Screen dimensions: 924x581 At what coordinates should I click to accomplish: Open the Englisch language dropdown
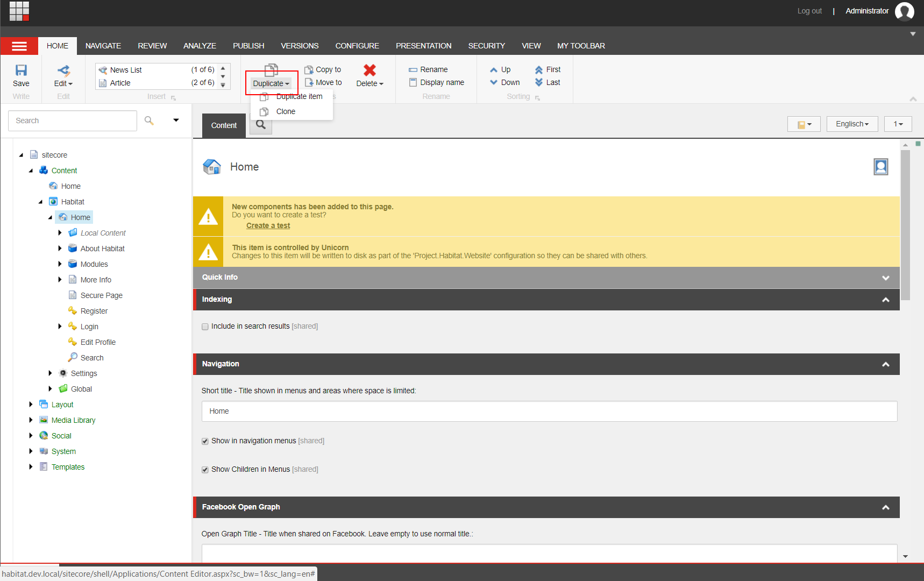(852, 124)
